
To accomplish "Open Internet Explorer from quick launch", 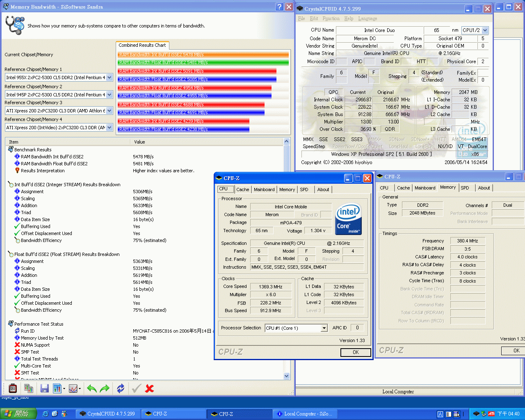I will (x=46, y=414).
